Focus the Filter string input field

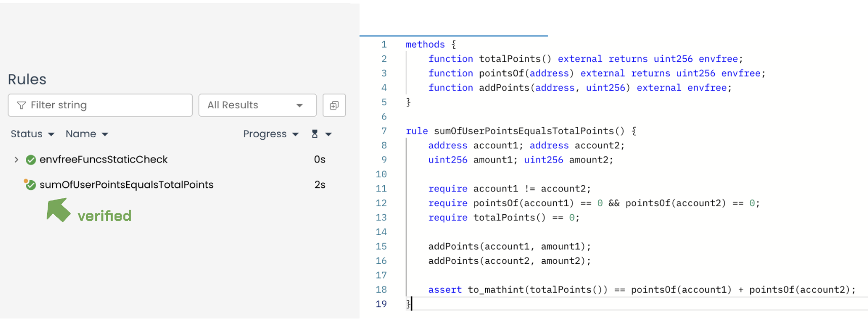click(106, 105)
